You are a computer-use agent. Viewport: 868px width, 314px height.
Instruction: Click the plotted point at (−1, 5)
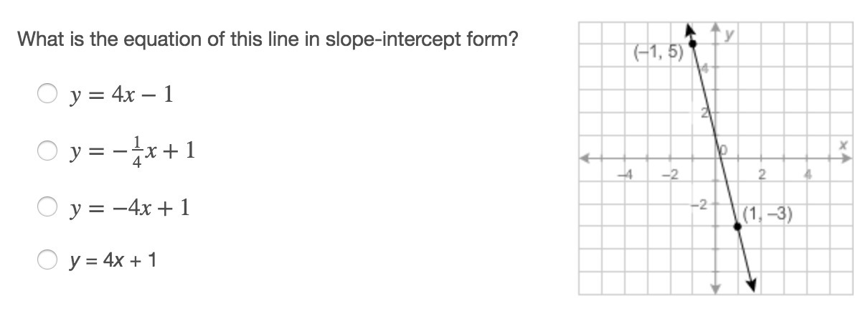pos(692,44)
